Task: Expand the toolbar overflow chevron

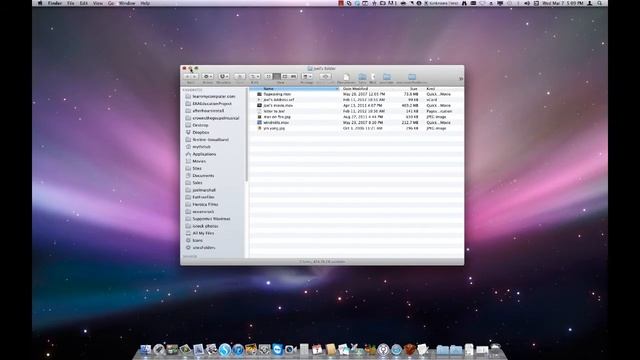Action: pyautogui.click(x=461, y=78)
